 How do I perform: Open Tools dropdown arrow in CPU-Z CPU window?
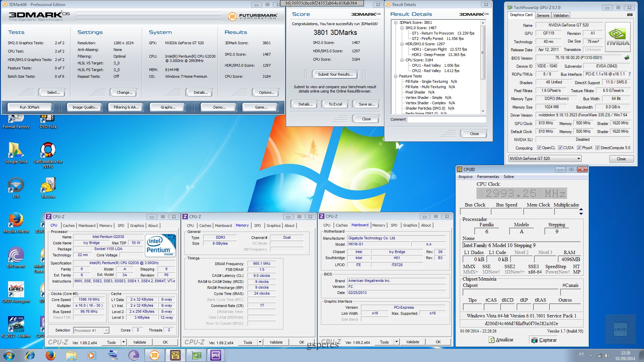tap(123, 342)
